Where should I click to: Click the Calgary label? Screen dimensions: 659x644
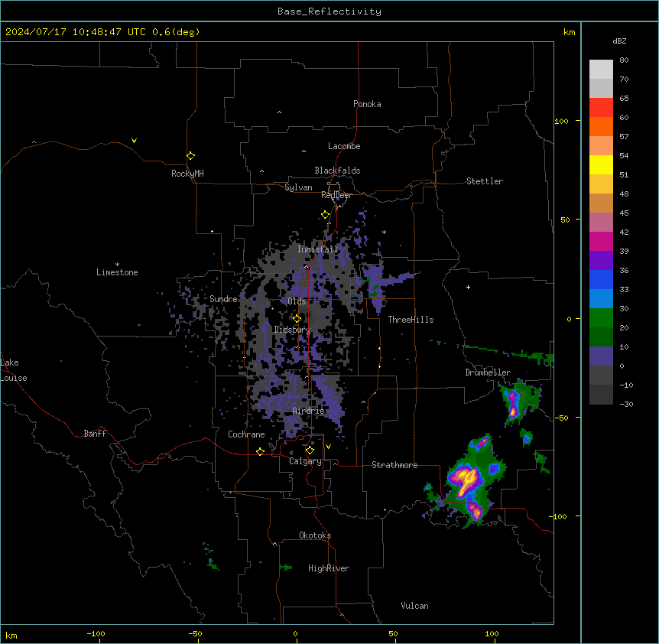(x=305, y=461)
